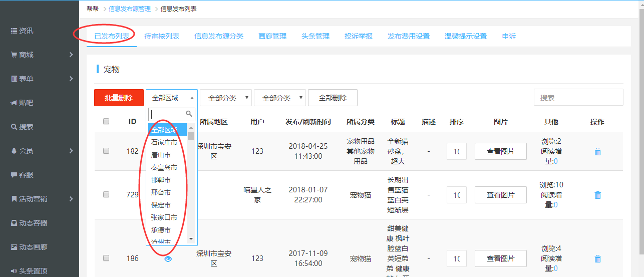
Task: Tick the select-all checkbox in table header
Action: 106,121
